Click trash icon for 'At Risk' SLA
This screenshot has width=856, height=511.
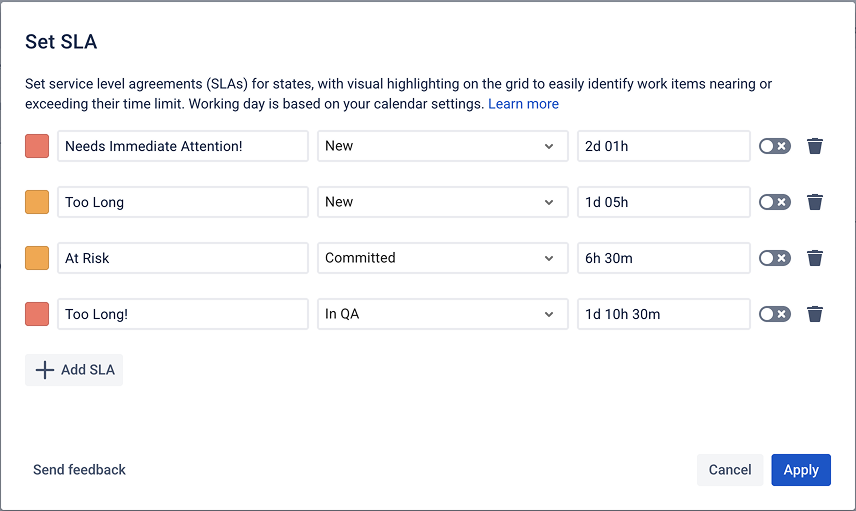coord(815,258)
